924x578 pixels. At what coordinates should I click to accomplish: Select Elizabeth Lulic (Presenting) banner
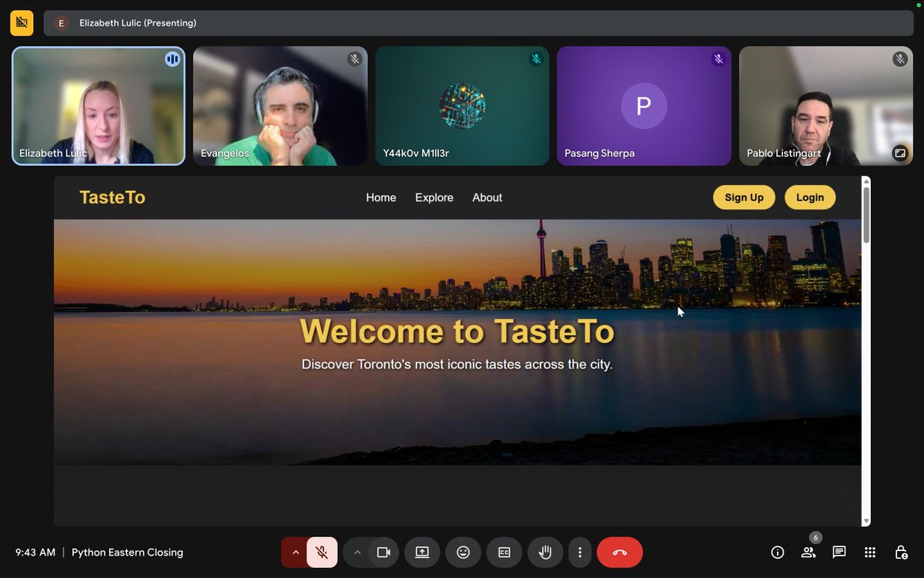click(478, 23)
